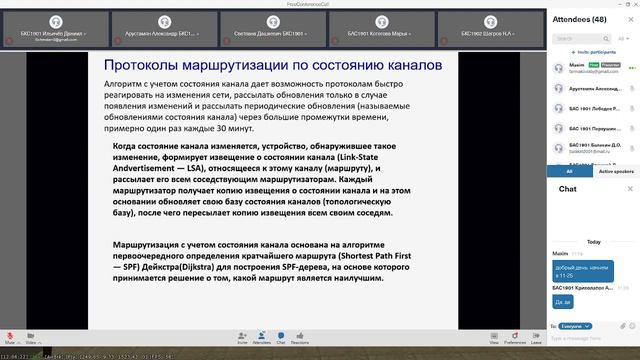
Task: Open the Invite icon in bottom toolbar
Action: coord(242,338)
